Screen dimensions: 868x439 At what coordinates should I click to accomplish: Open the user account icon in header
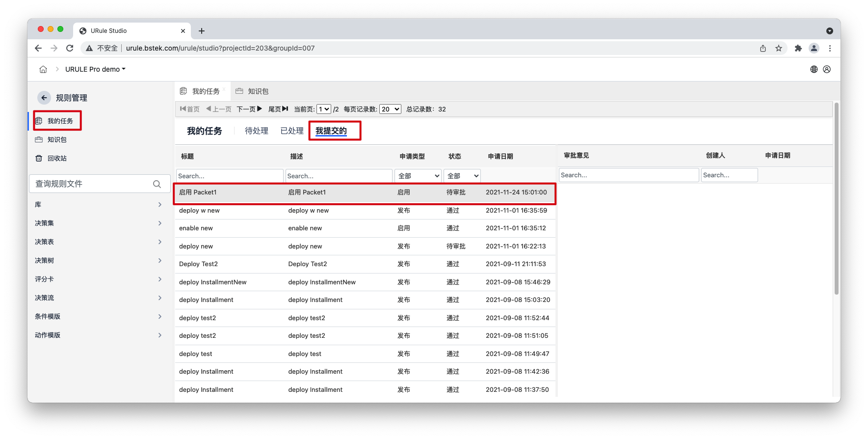pos(827,69)
